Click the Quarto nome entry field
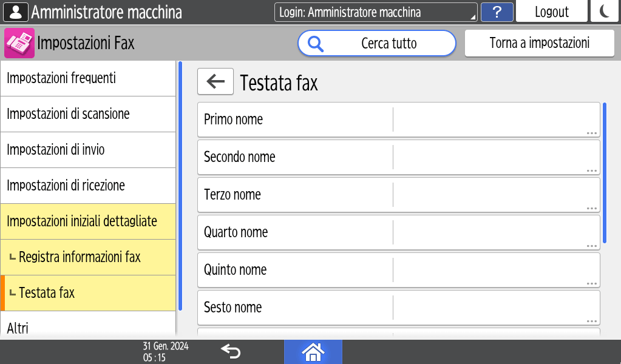Image resolution: width=621 pixels, height=364 pixels. pyautogui.click(x=495, y=232)
